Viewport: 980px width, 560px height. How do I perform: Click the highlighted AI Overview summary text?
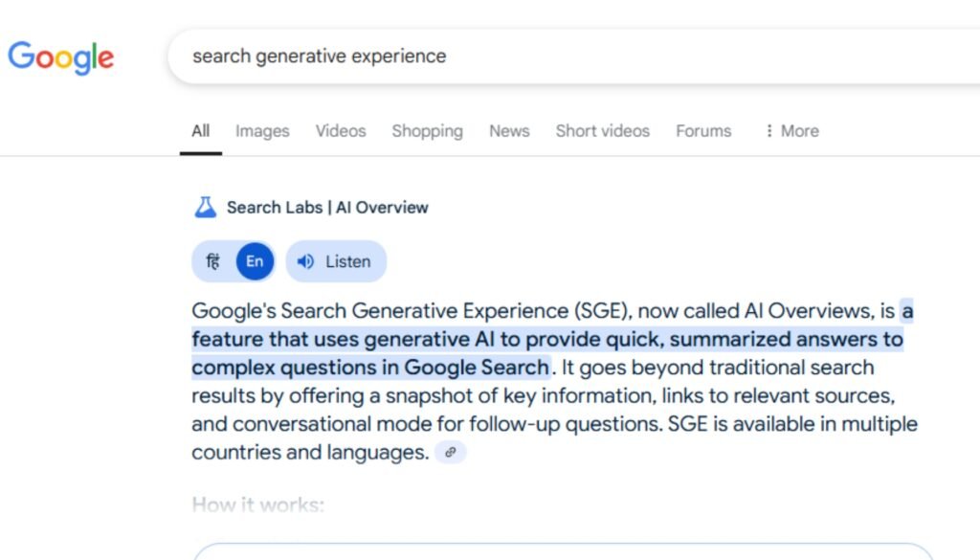[x=548, y=340]
